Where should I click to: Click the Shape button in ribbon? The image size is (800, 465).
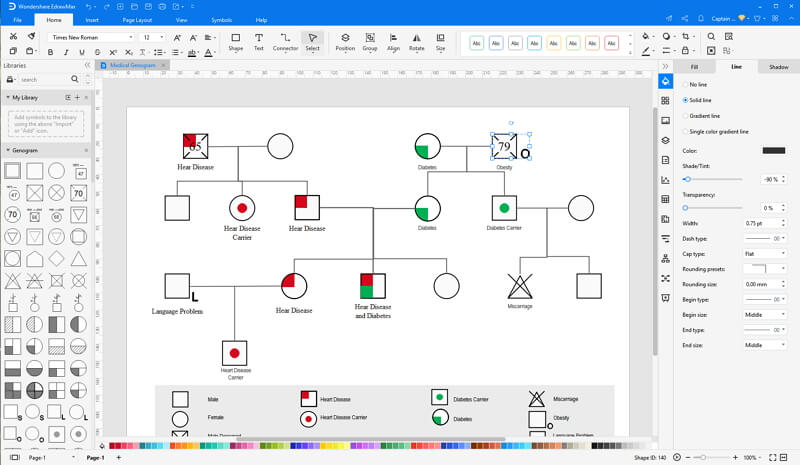click(236, 42)
